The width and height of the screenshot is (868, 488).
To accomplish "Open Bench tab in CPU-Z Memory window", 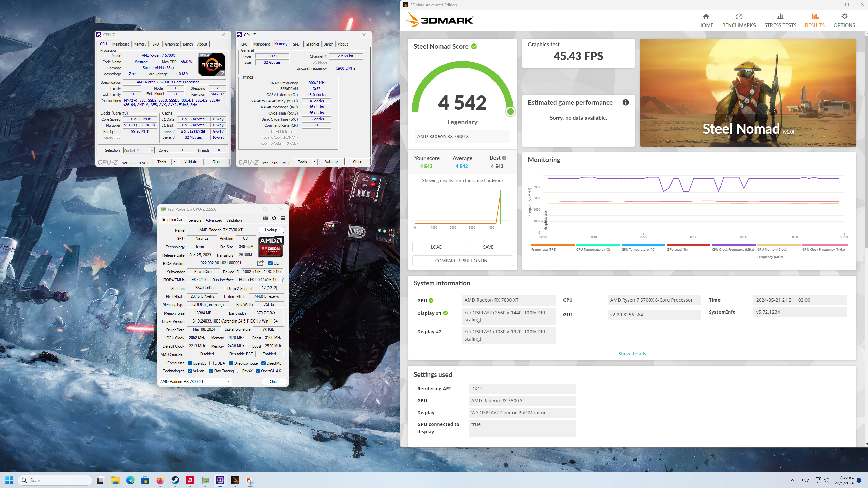I will [328, 44].
